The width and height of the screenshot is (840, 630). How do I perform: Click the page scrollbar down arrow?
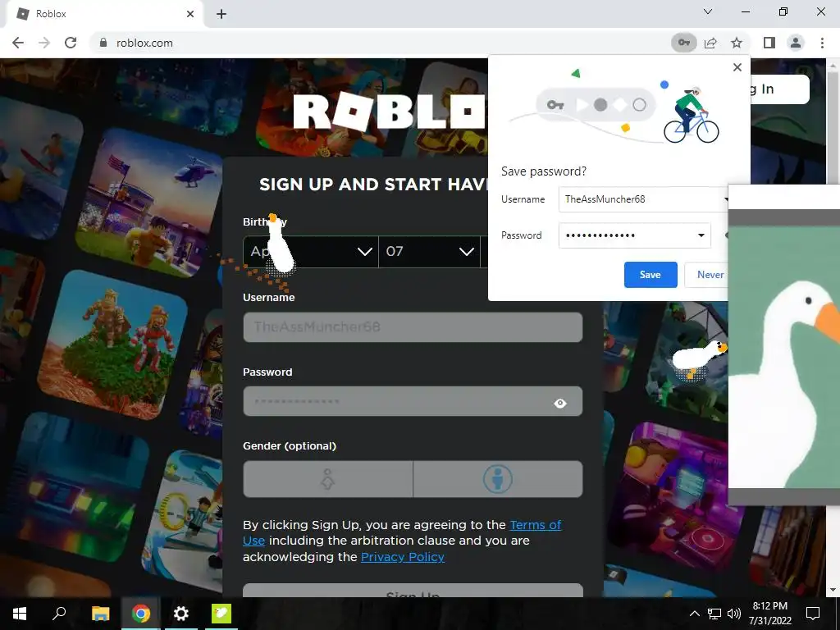[x=832, y=589]
